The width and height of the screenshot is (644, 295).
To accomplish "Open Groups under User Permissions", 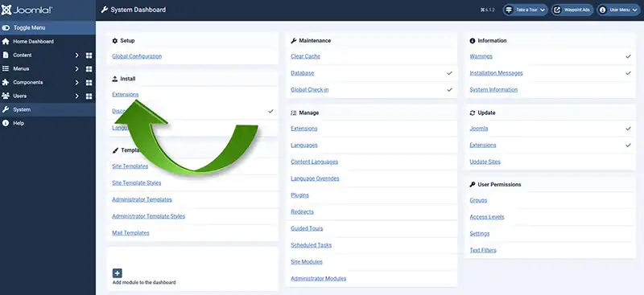I will point(478,200).
